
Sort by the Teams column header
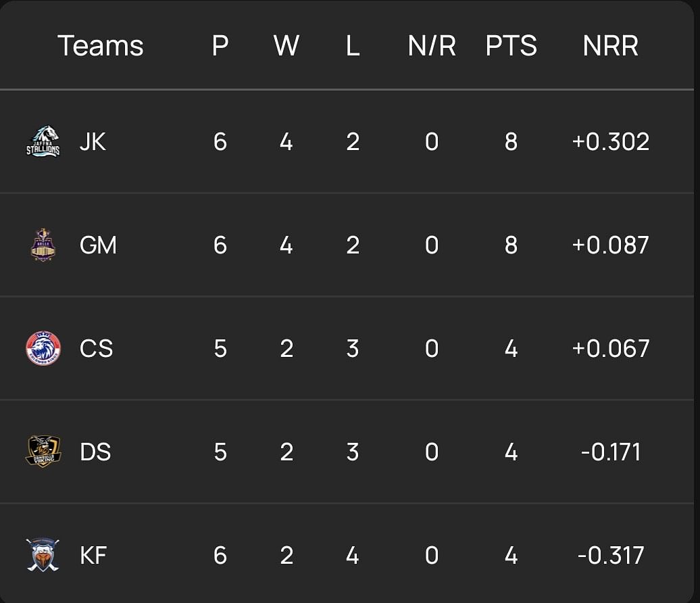click(101, 46)
